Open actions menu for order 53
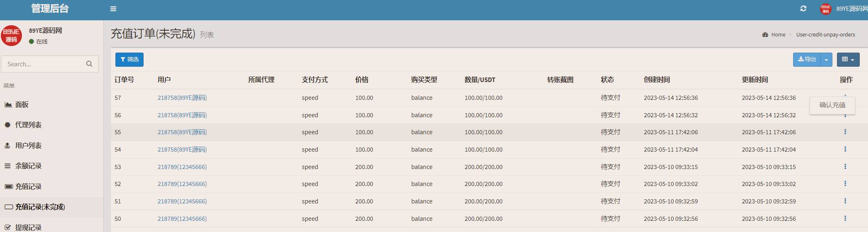This screenshot has width=868, height=232. (845, 167)
